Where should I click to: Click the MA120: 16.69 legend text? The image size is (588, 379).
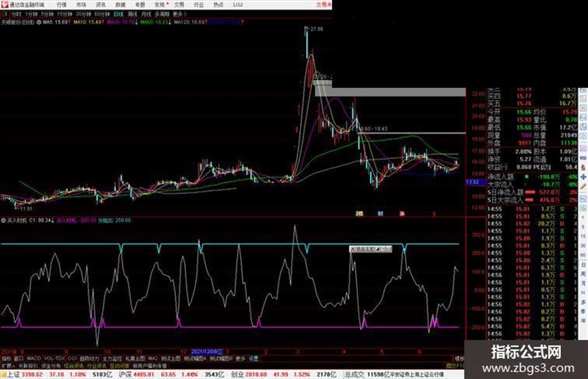click(x=190, y=22)
